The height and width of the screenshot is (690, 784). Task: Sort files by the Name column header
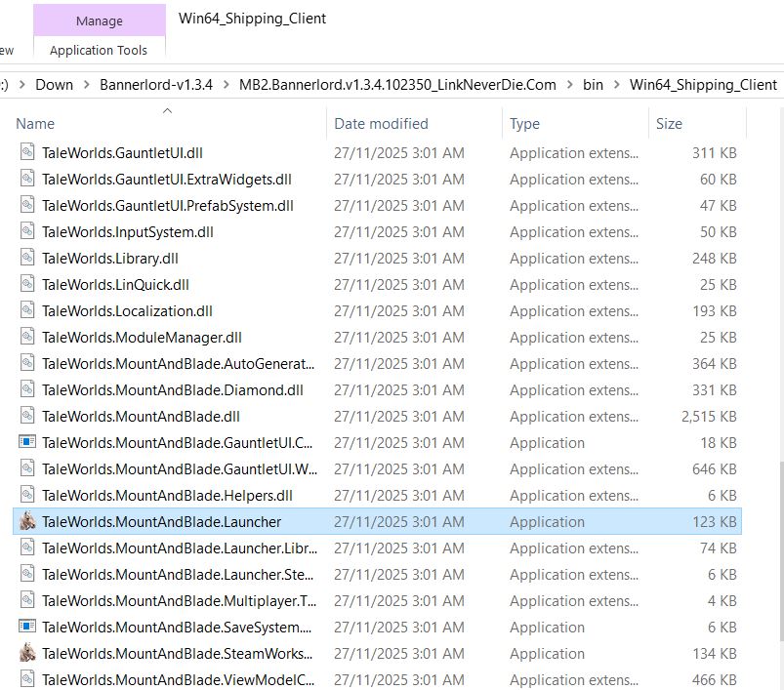click(35, 123)
